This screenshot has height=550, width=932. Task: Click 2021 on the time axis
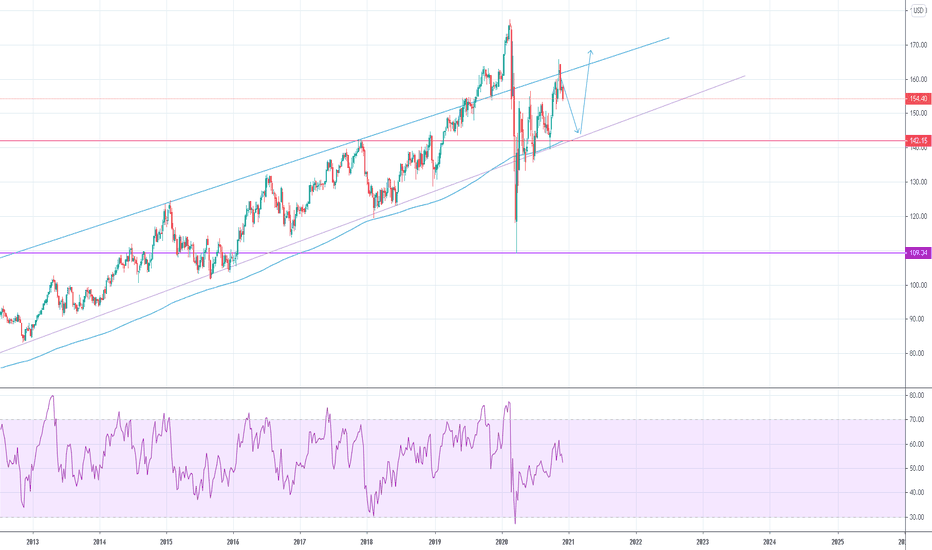pyautogui.click(x=569, y=542)
